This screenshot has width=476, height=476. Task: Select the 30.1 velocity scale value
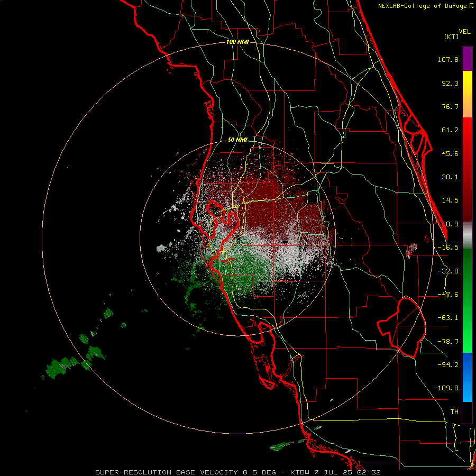[x=450, y=177]
